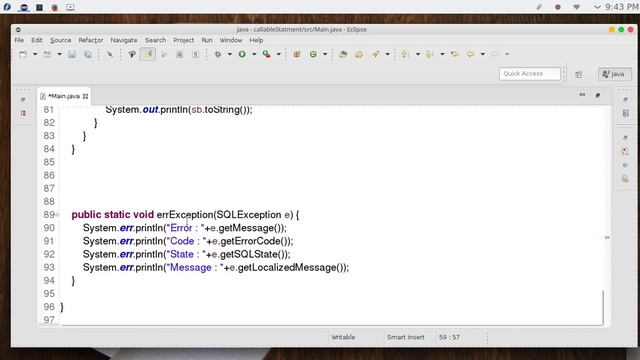Screen dimensions: 640x360
Task: Open the Refactor menu
Action: pyautogui.click(x=91, y=40)
